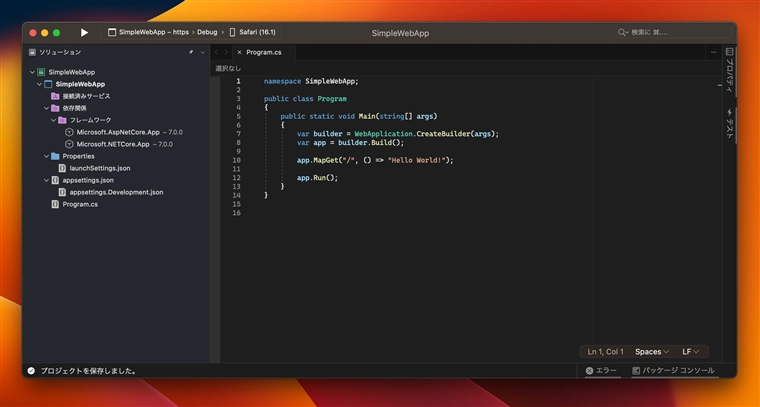Open Program.cs in the solution tree

pos(80,204)
